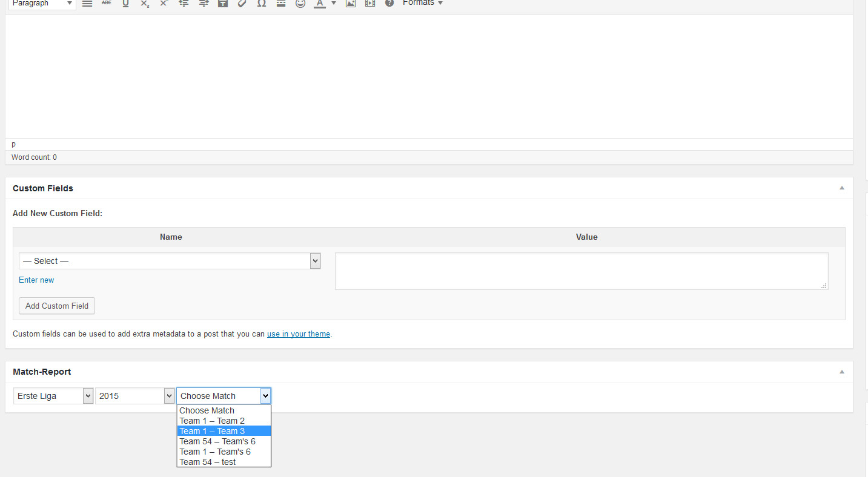
Task: Open the Formats menu
Action: click(x=422, y=3)
